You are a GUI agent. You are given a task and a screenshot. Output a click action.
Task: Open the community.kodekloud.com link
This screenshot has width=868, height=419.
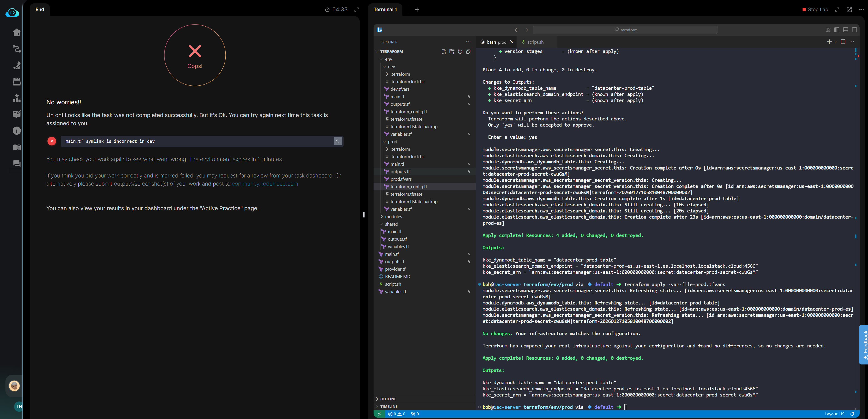click(x=264, y=184)
